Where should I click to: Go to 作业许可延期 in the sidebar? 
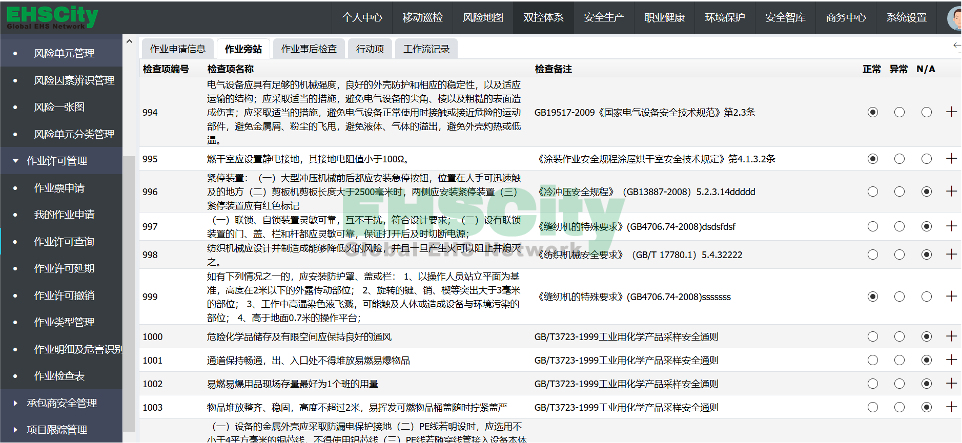pyautogui.click(x=64, y=268)
